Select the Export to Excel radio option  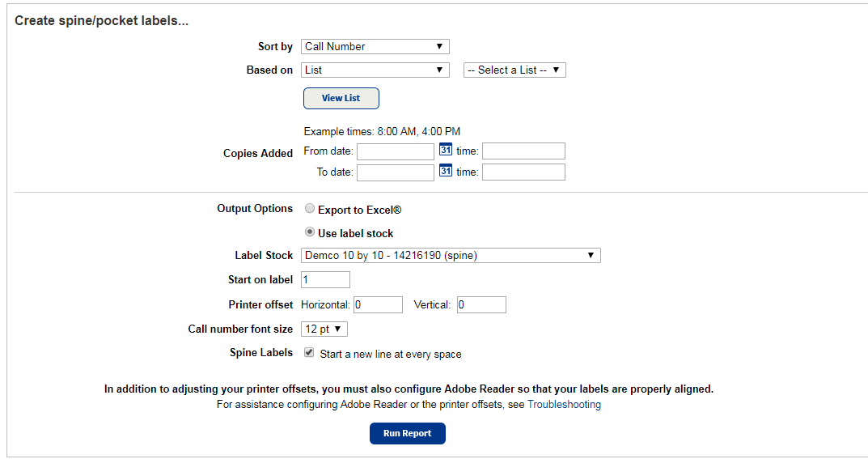coord(310,209)
